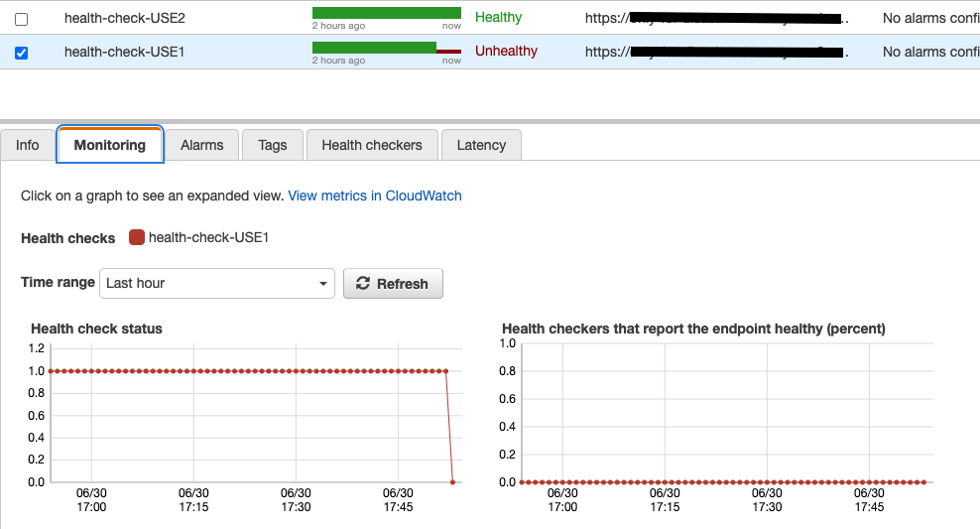Switch to the Monitoring tab
This screenshot has height=529, width=980.
pos(110,145)
